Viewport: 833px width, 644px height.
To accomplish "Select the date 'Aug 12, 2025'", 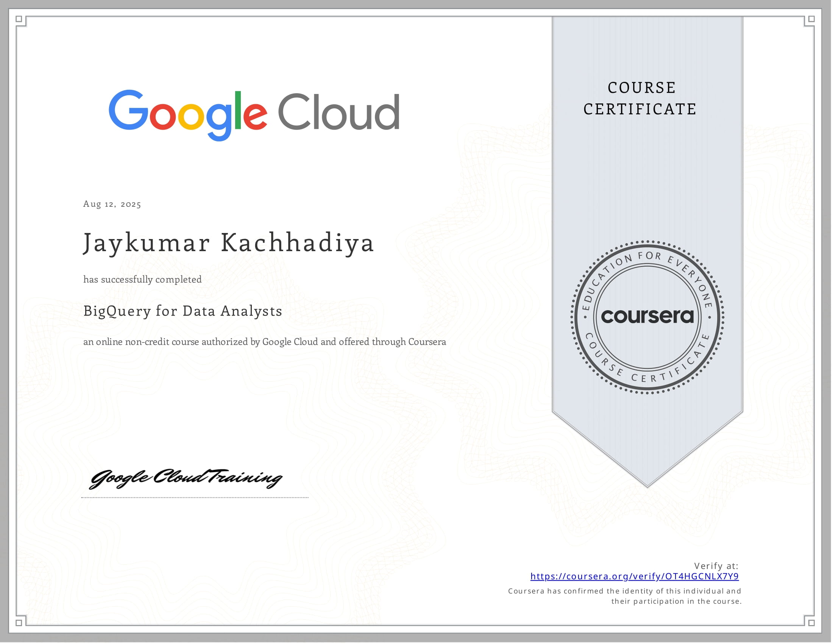I will (x=112, y=205).
